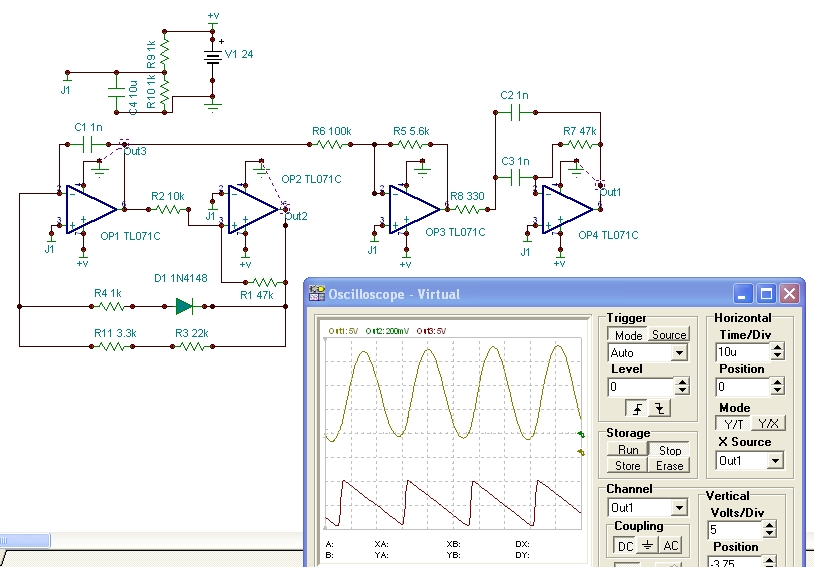Select resistor R10 1k
The height and width of the screenshot is (567, 814).
pyautogui.click(x=165, y=92)
